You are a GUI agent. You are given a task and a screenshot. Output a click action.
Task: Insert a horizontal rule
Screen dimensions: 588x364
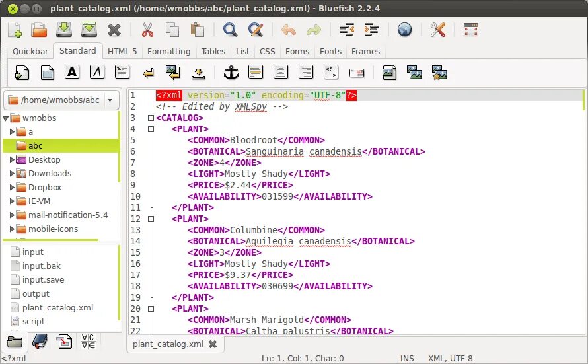[x=256, y=72]
